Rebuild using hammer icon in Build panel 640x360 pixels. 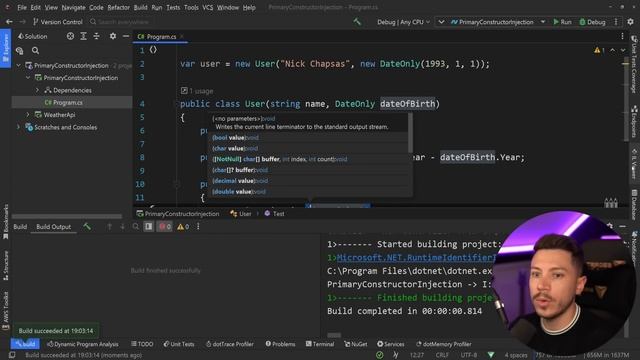point(87,226)
